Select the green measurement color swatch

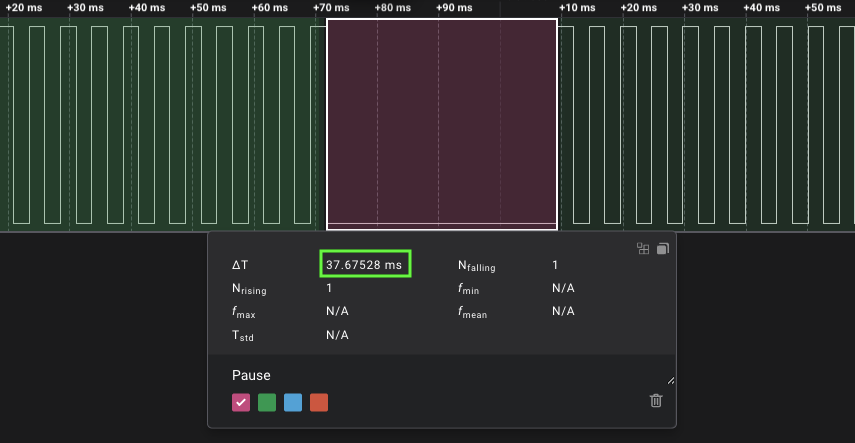tap(267, 403)
